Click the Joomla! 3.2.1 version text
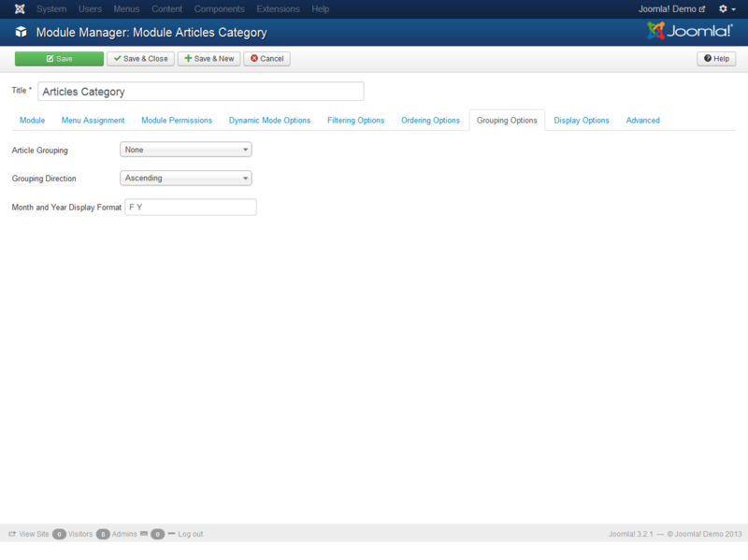The height and width of the screenshot is (560, 748). [630, 534]
